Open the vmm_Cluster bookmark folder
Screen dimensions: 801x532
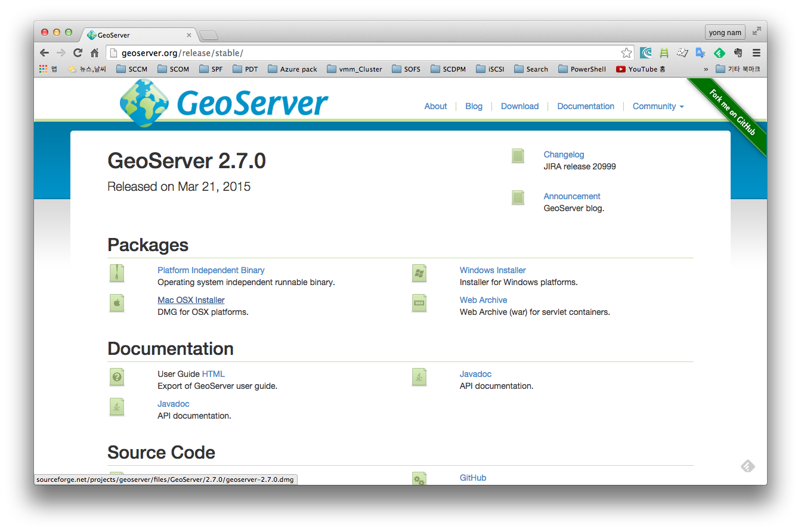(355, 69)
